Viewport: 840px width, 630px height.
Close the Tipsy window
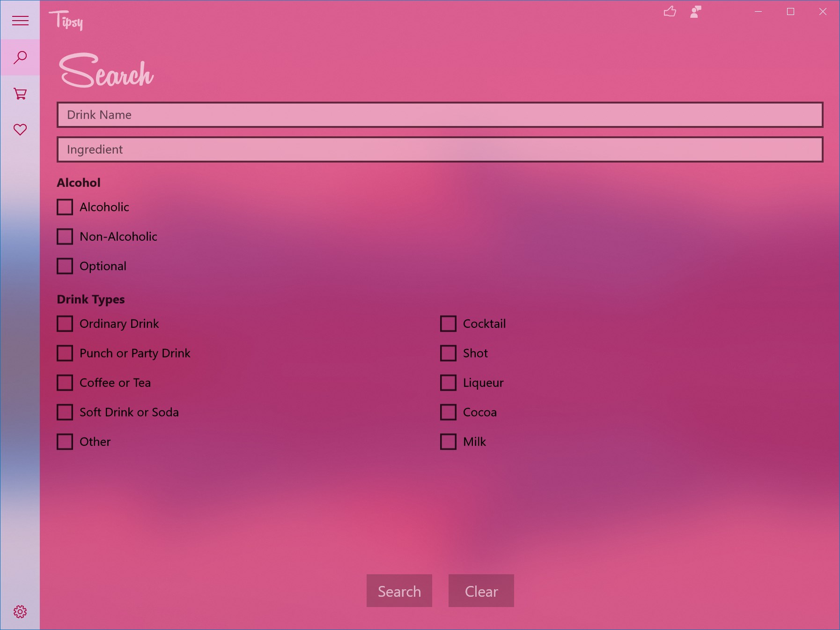click(823, 12)
